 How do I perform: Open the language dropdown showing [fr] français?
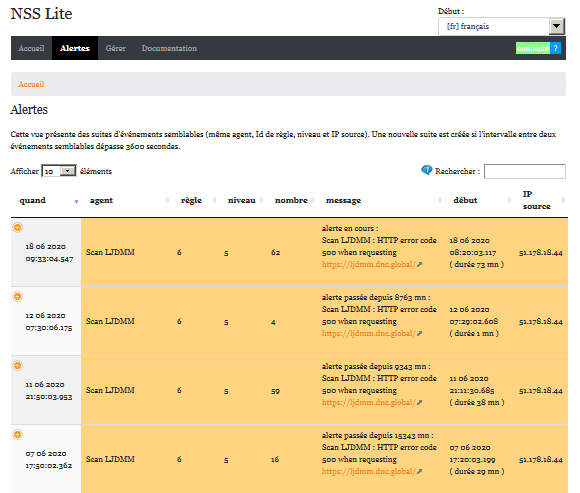click(501, 26)
